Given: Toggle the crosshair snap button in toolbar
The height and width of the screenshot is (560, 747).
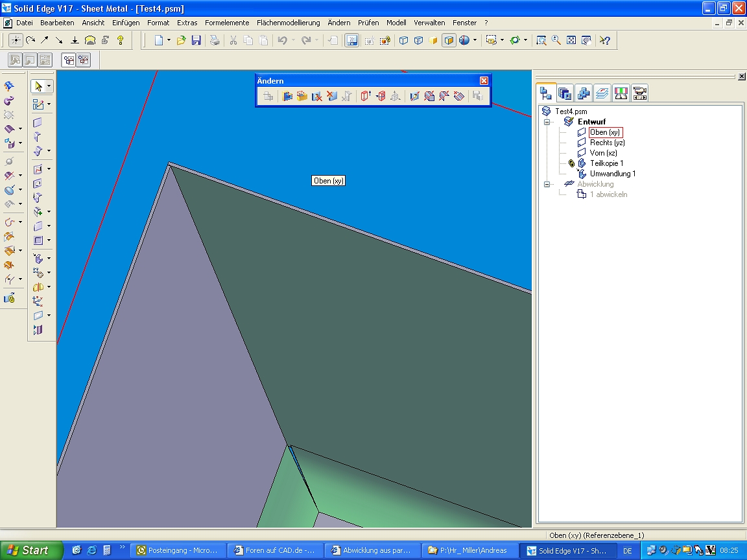Looking at the screenshot, I should 16,40.
